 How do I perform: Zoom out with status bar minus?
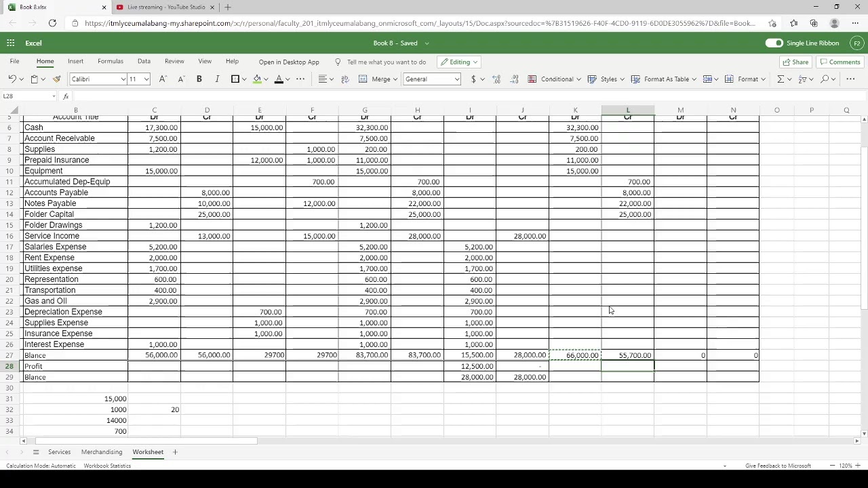coord(833,466)
